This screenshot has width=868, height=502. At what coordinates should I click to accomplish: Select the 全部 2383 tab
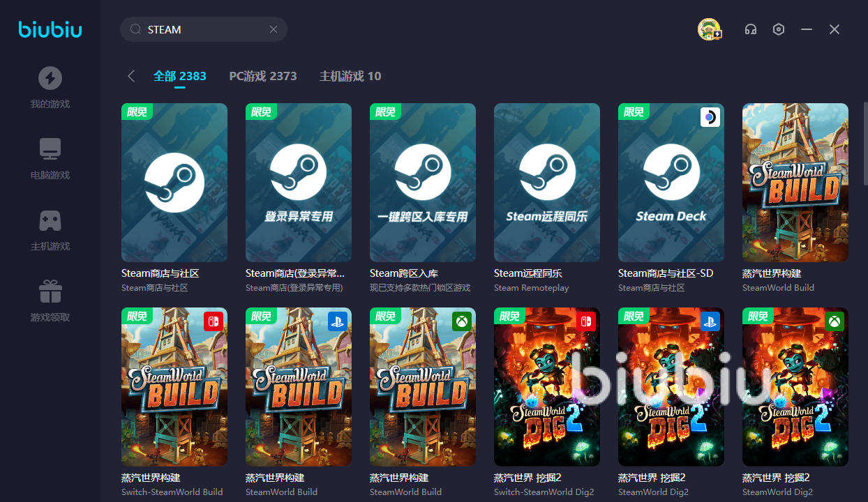(x=179, y=76)
